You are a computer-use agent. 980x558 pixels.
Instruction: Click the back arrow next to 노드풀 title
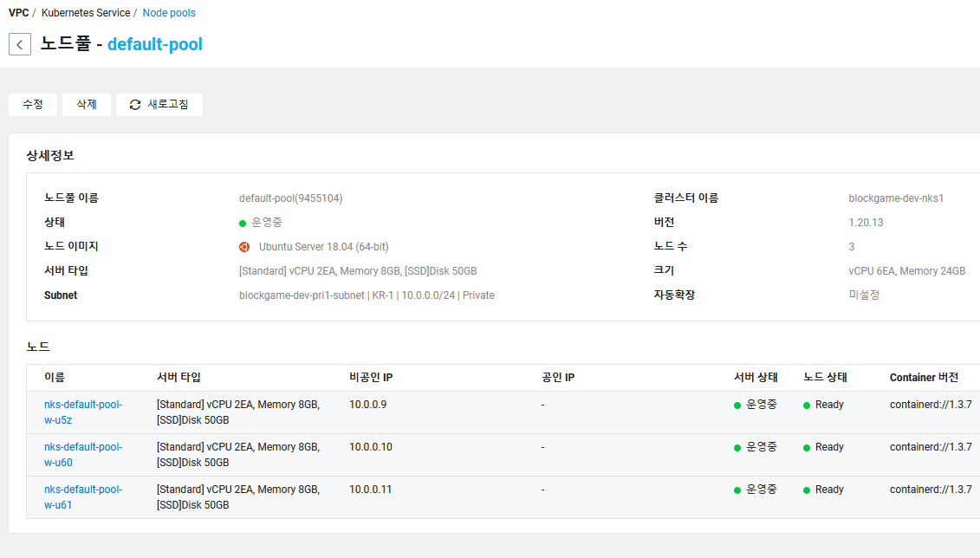[20, 44]
